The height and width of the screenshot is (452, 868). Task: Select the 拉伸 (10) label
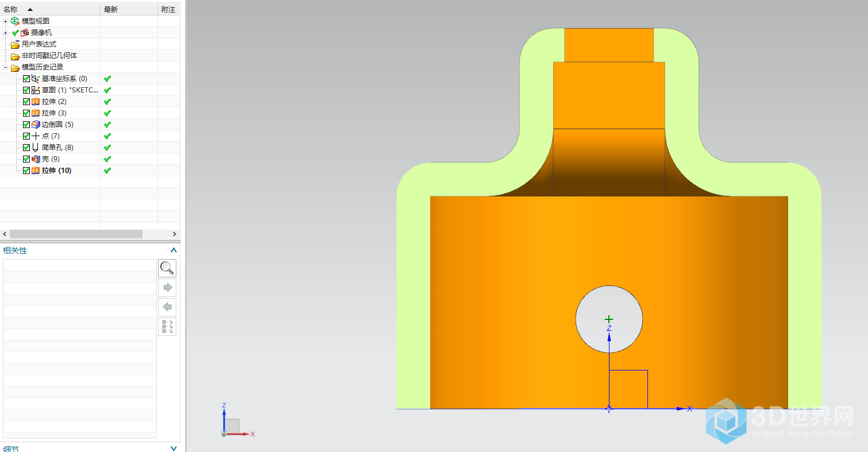pos(56,171)
